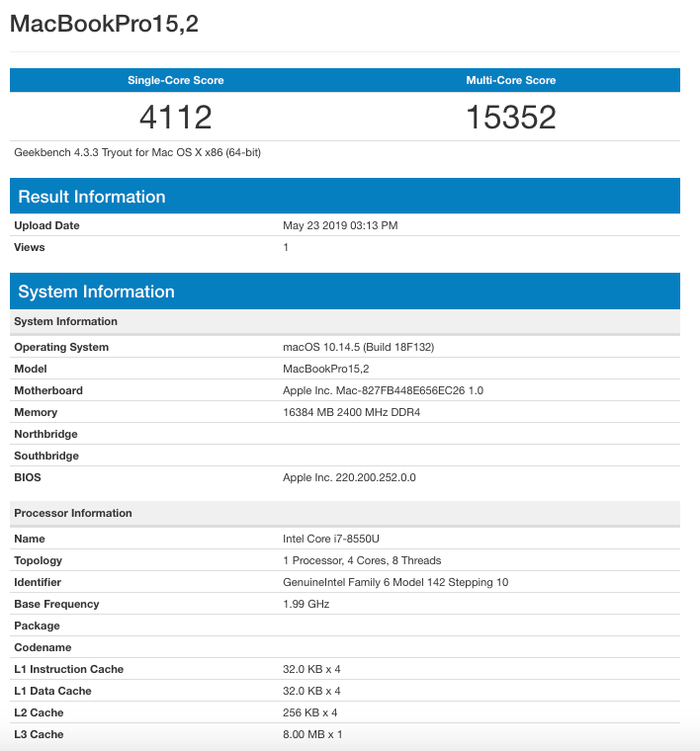Image resolution: width=700 pixels, height=751 pixels.
Task: Click the gray System Information subheading
Action: 345,321
